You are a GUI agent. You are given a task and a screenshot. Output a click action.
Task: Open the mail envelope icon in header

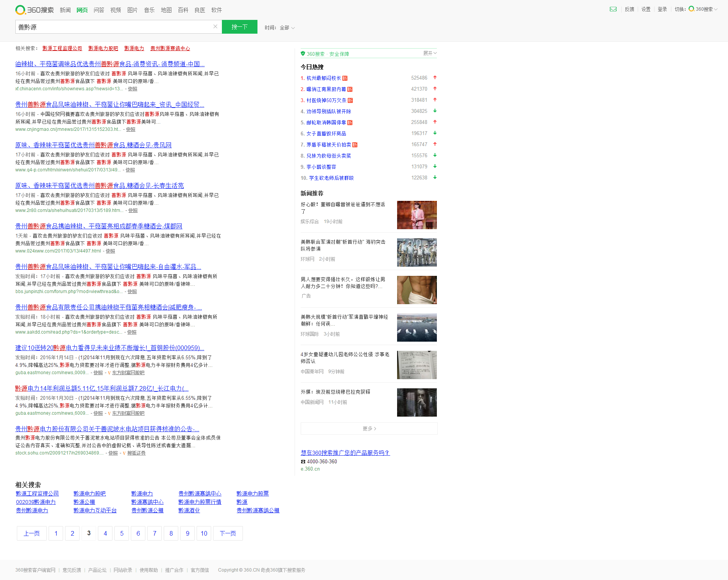(613, 9)
